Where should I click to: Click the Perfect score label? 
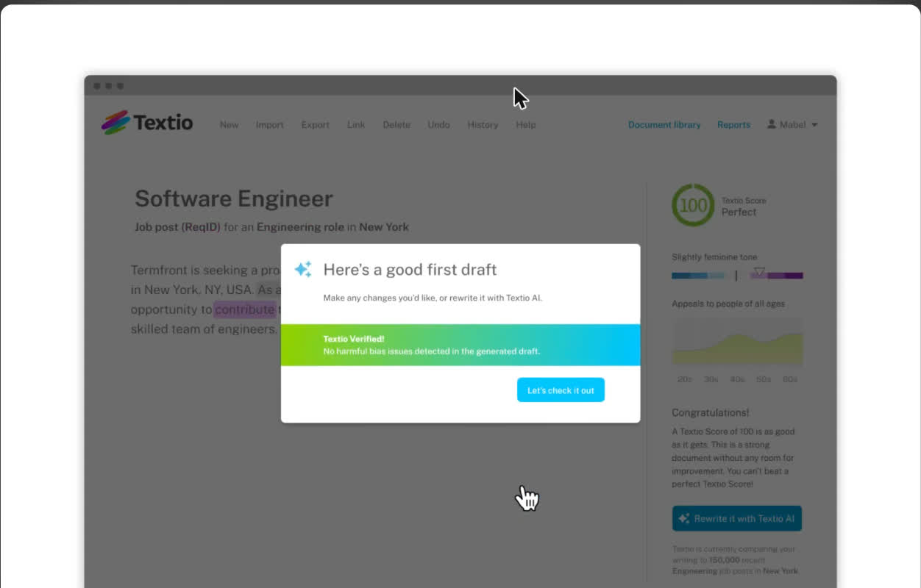[739, 212]
